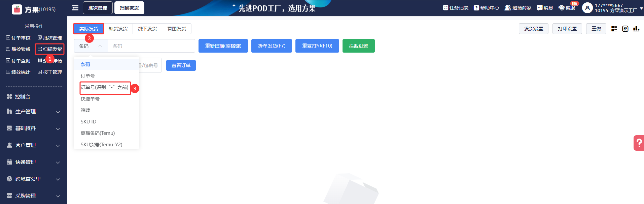This screenshot has width=644, height=204.
Task: Choose SKU ID option
Action: click(106, 122)
